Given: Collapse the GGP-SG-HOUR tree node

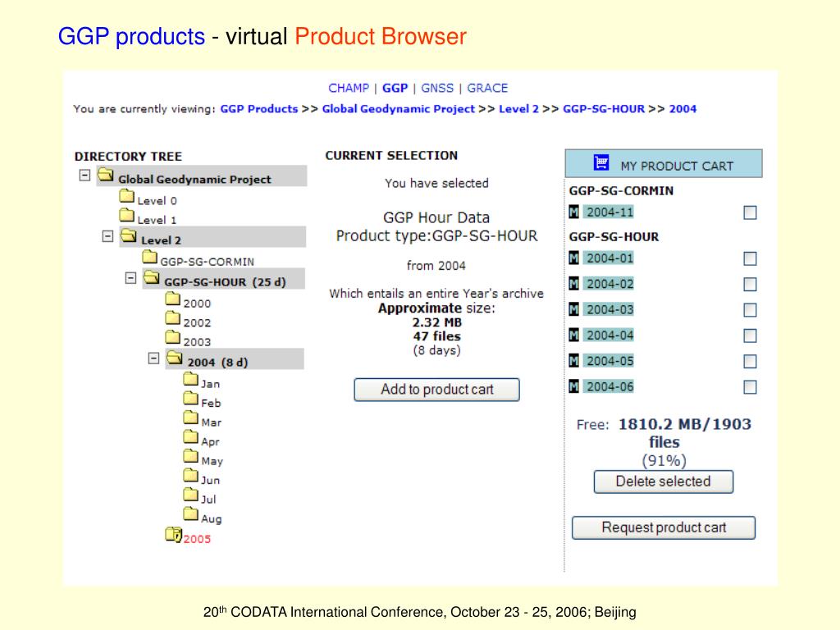Looking at the screenshot, I should [x=130, y=278].
